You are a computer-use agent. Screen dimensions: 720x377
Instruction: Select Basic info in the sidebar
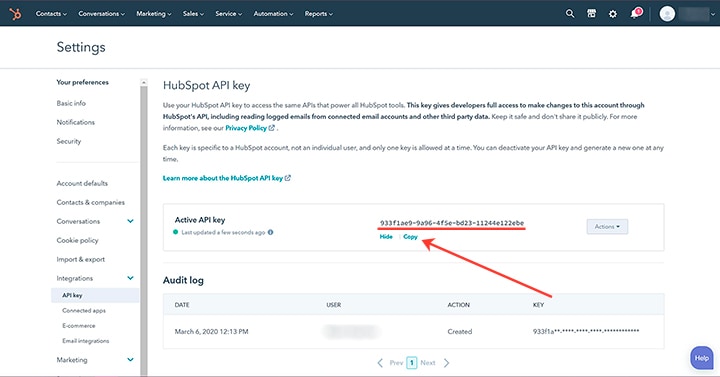71,103
